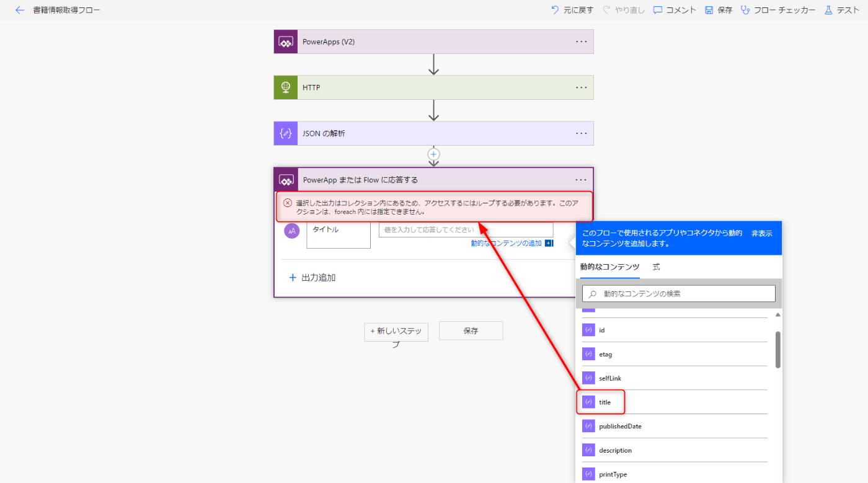This screenshot has width=868, height=483.
Task: Click the etag item icon
Action: [588, 354]
